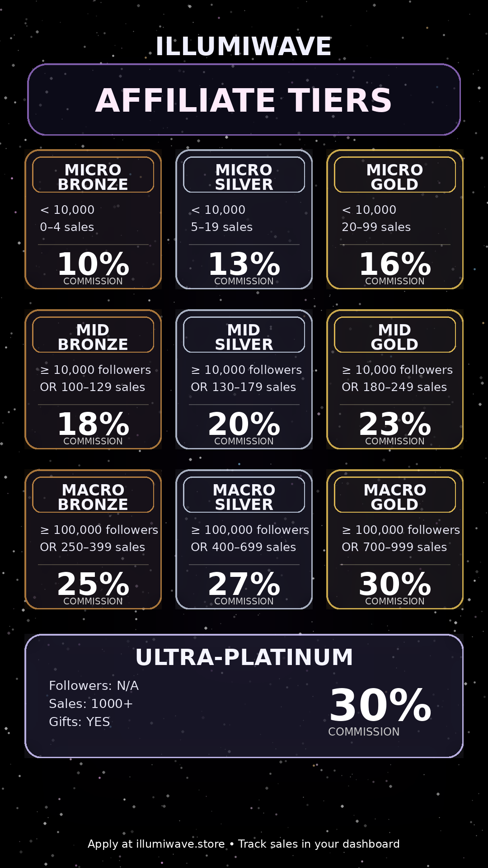Viewport: 488px width, 868px height.
Task: Open the Mid Gold tier heading
Action: click(x=394, y=337)
